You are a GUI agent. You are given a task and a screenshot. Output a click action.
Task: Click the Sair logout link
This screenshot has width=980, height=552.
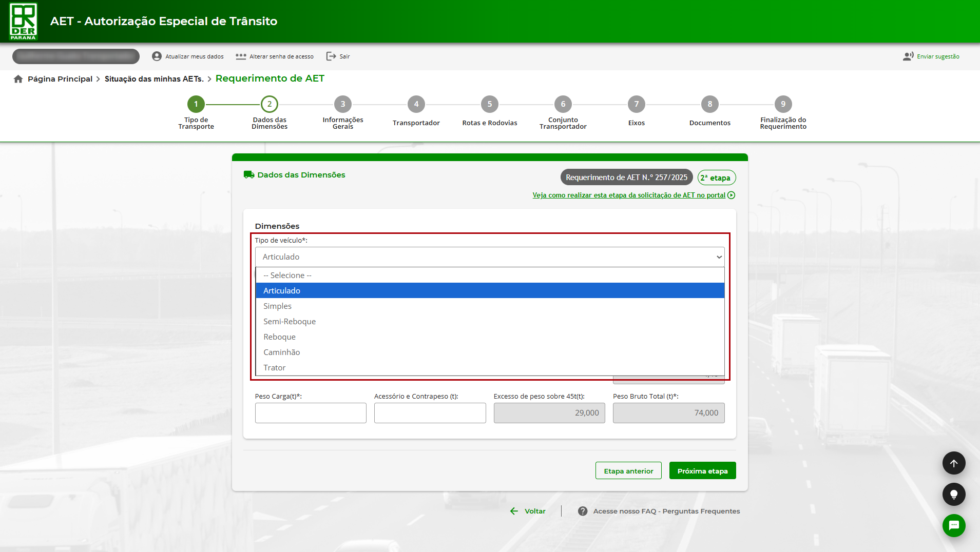(338, 56)
